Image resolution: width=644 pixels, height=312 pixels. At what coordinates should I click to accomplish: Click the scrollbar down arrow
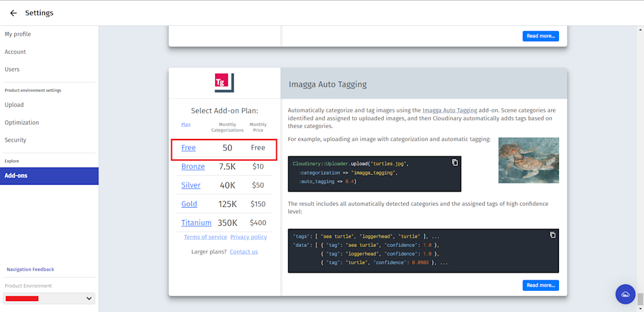pos(640,308)
